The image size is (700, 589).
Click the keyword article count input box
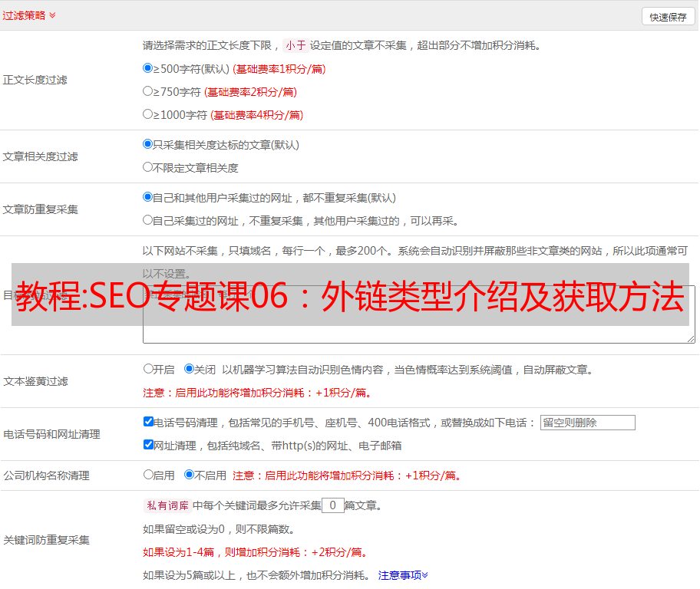tap(332, 505)
